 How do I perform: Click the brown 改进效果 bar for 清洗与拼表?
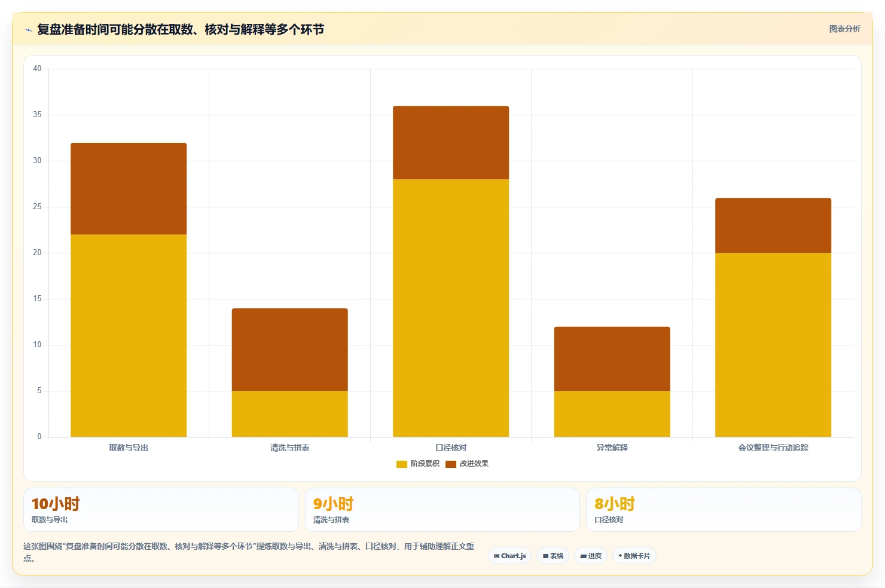pyautogui.click(x=290, y=350)
